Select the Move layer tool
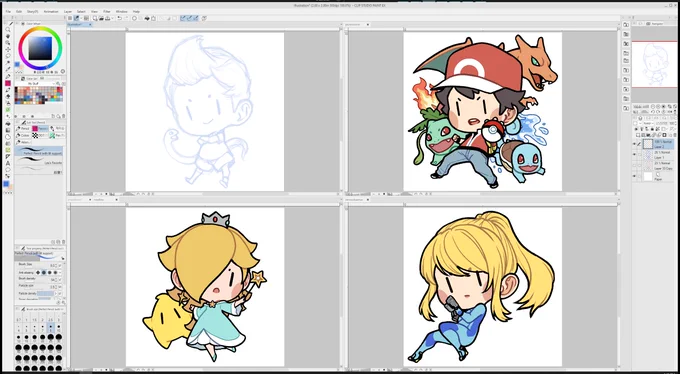The width and height of the screenshot is (680, 374). click(8, 50)
